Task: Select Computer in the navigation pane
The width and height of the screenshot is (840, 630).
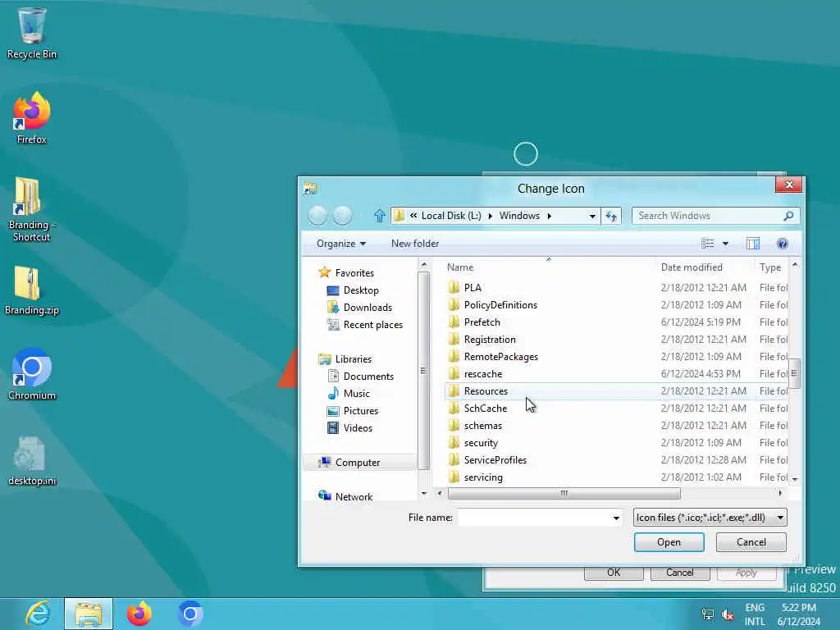Action: tap(359, 463)
